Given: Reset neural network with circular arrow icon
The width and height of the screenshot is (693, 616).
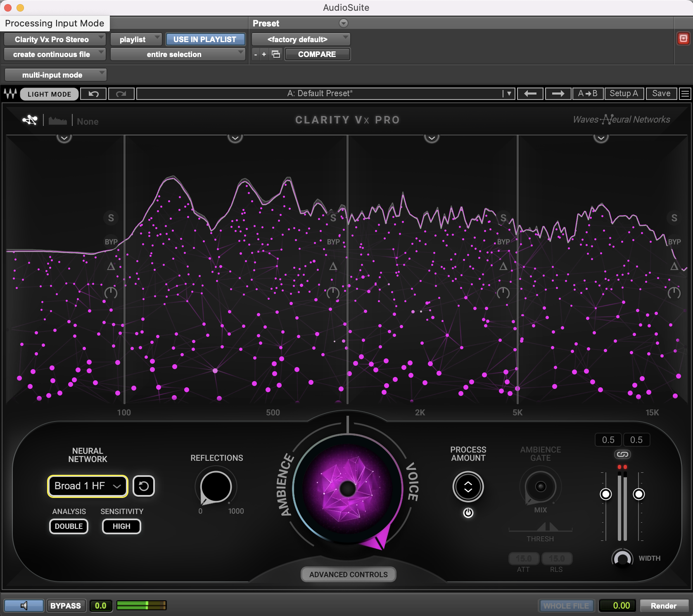Looking at the screenshot, I should click(x=144, y=486).
